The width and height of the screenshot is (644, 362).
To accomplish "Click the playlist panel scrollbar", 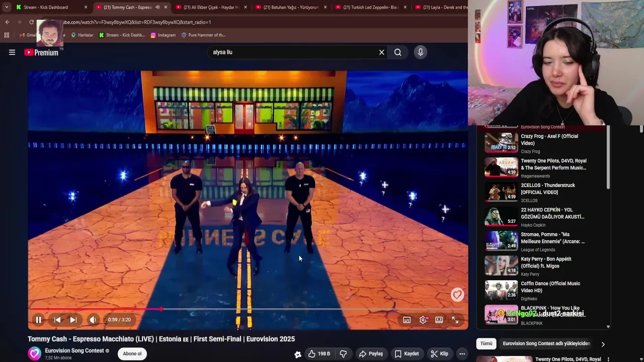I will tap(608, 158).
